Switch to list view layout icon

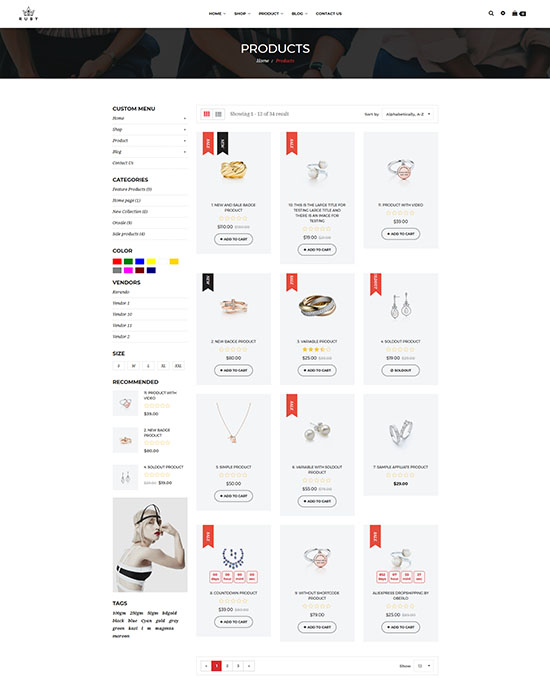[218, 114]
